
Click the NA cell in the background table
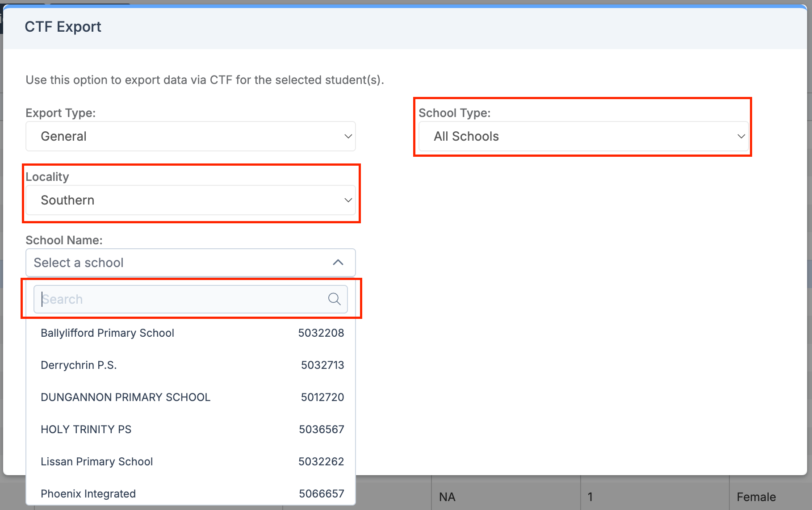pos(446,496)
